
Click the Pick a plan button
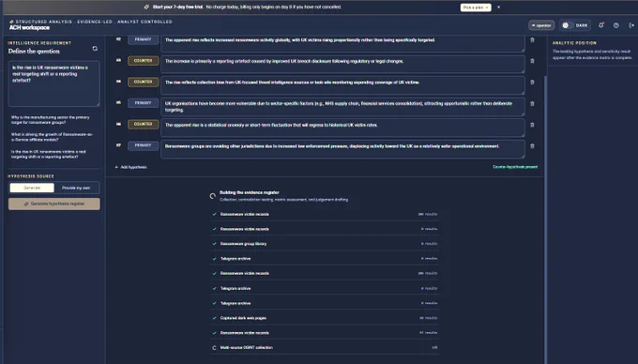[x=476, y=8]
